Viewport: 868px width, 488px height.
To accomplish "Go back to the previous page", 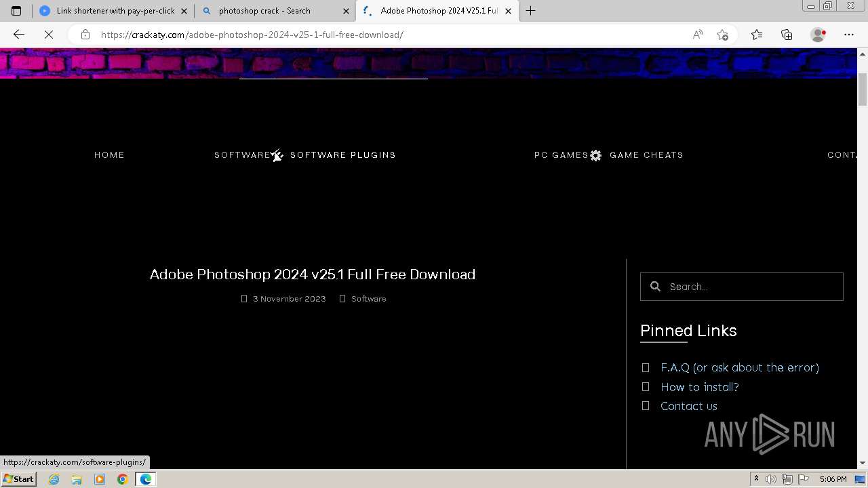I will pyautogui.click(x=19, y=35).
